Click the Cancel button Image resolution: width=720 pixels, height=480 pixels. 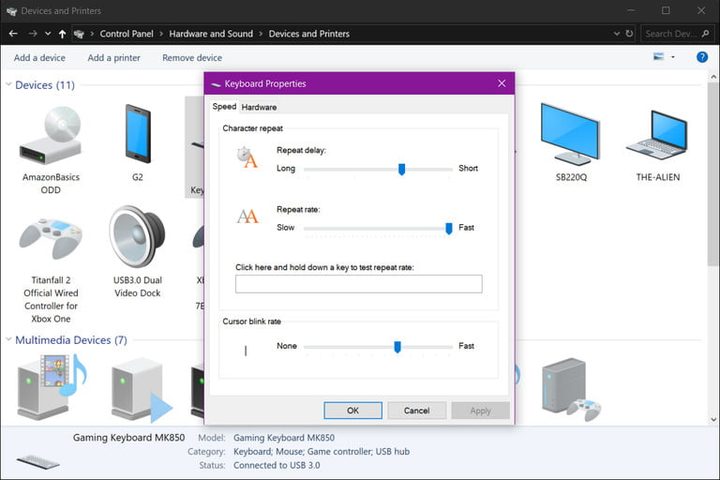417,410
